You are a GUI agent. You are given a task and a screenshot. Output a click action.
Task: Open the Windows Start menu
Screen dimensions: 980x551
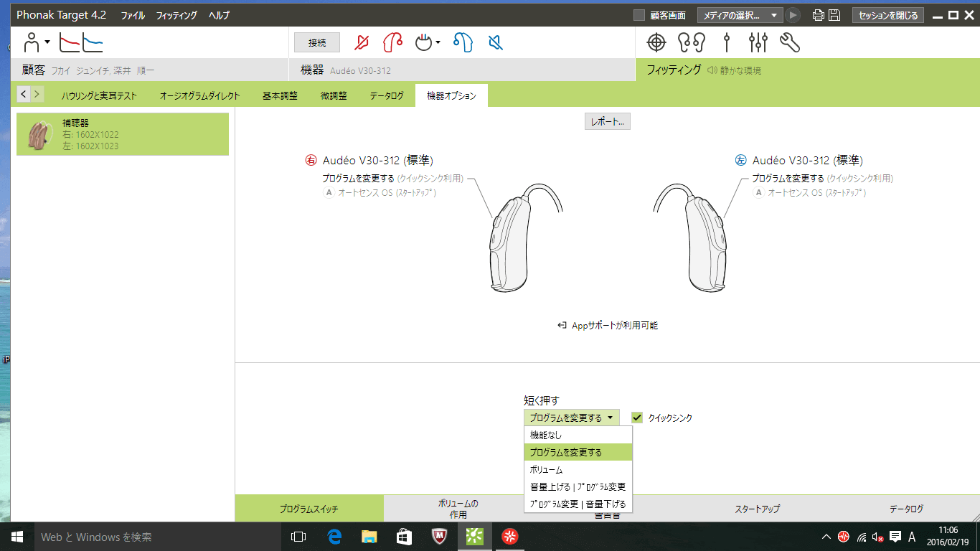(17, 536)
